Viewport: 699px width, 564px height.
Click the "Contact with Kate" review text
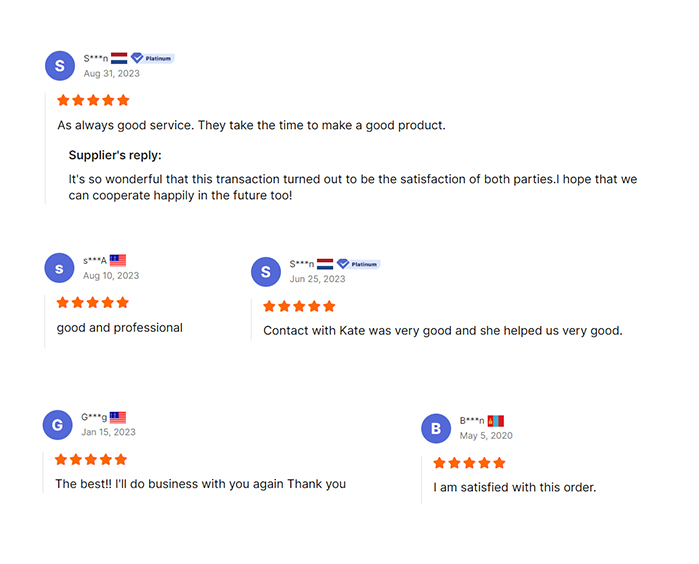[x=442, y=330]
